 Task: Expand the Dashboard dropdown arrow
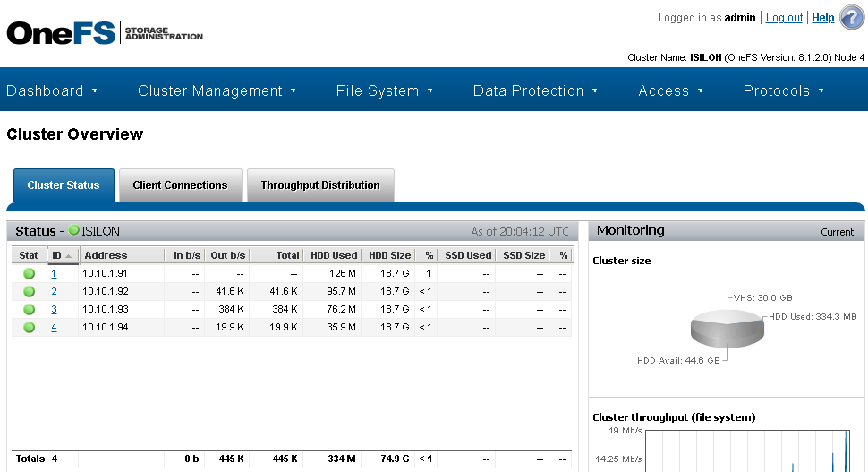point(95,90)
